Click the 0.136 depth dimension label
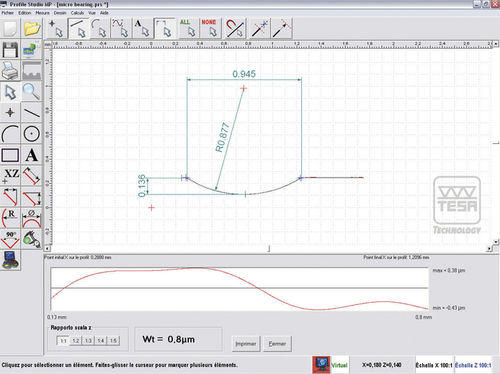Viewport: 500px width, 374px height. point(142,185)
